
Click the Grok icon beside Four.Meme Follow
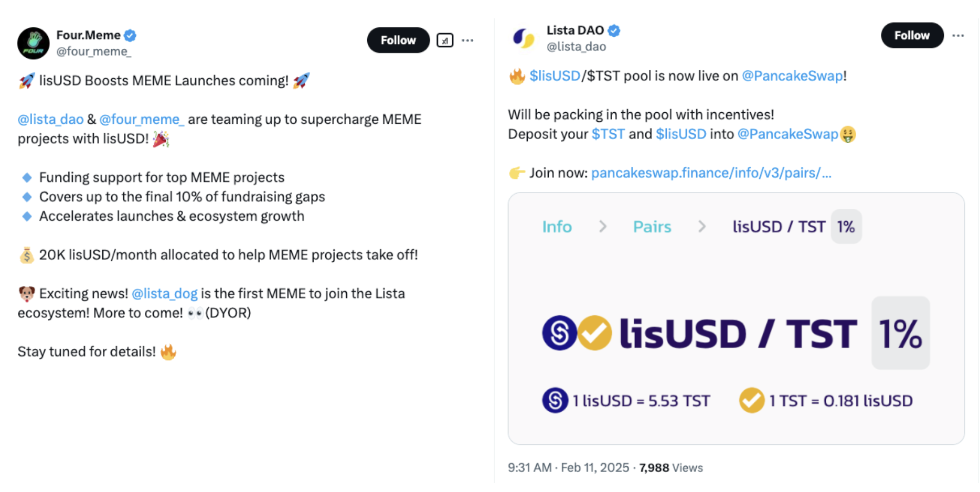point(445,40)
